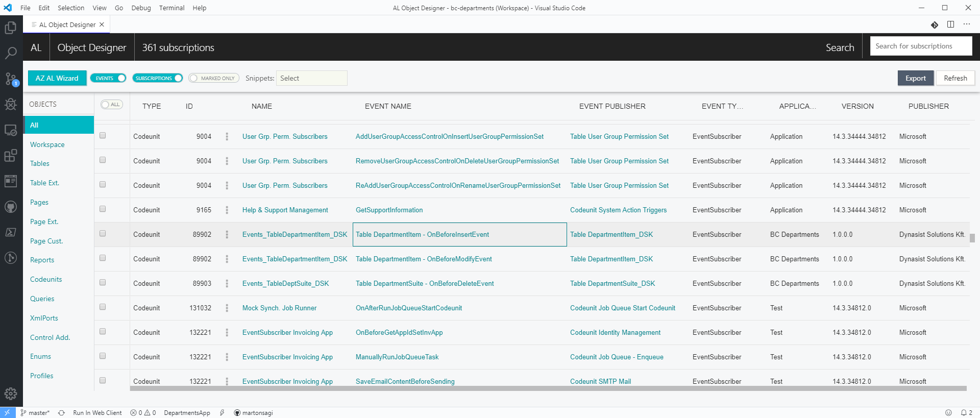Select Table DepartmentItem - OnBeforeInsertEvent cell

point(460,234)
